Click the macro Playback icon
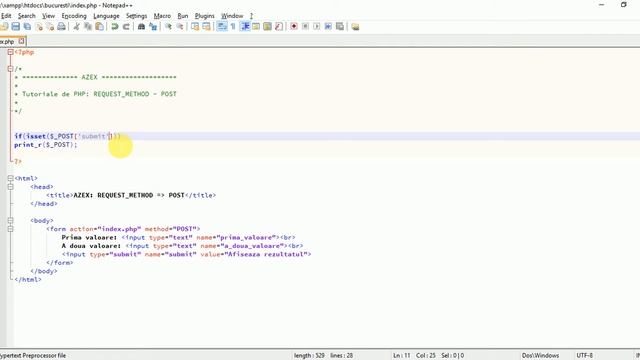This screenshot has width=640, height=360. [317, 27]
